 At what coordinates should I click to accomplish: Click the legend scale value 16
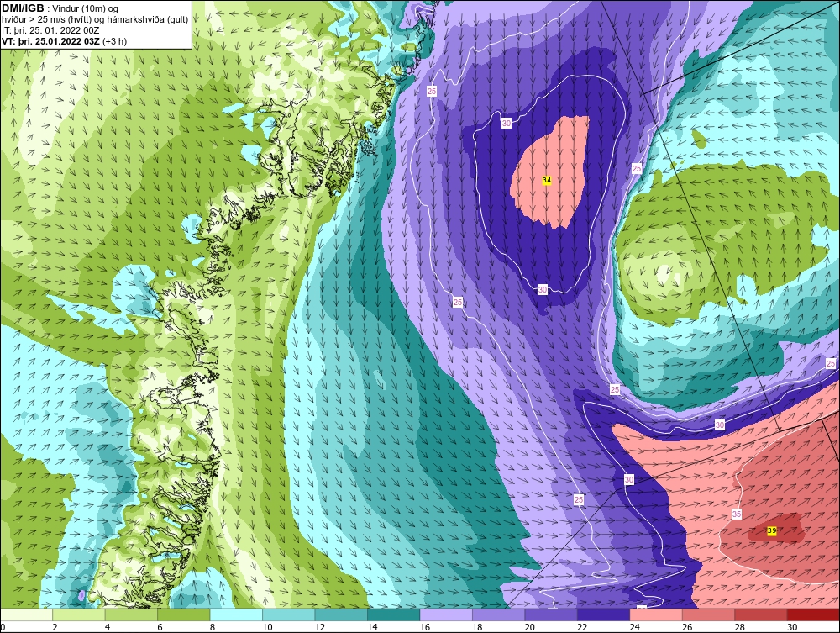[x=424, y=627]
